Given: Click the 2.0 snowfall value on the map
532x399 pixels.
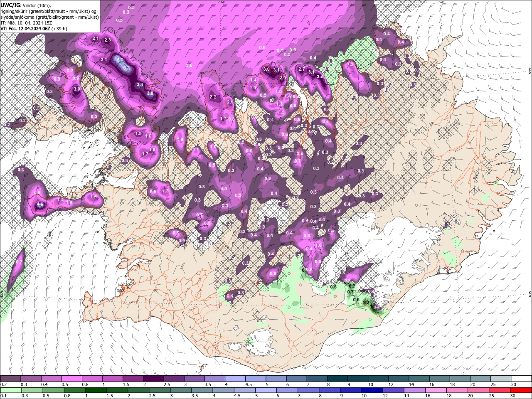Looking at the screenshot, I should (230, 101).
